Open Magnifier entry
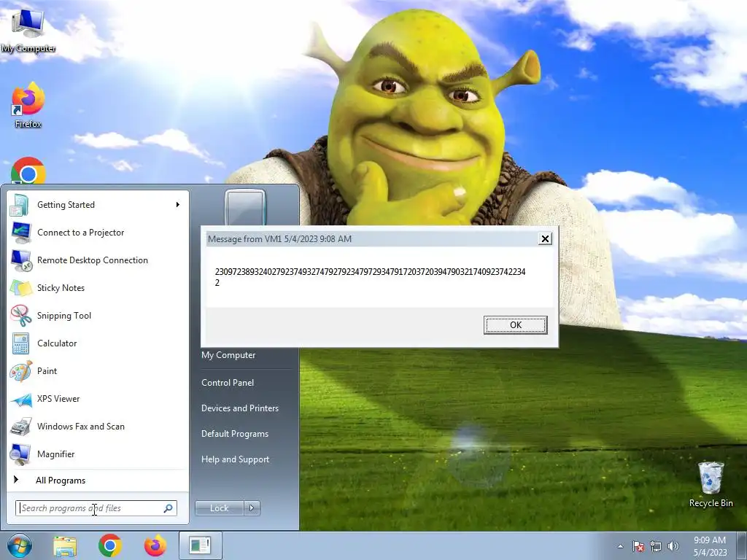The width and height of the screenshot is (747, 560). point(98,454)
